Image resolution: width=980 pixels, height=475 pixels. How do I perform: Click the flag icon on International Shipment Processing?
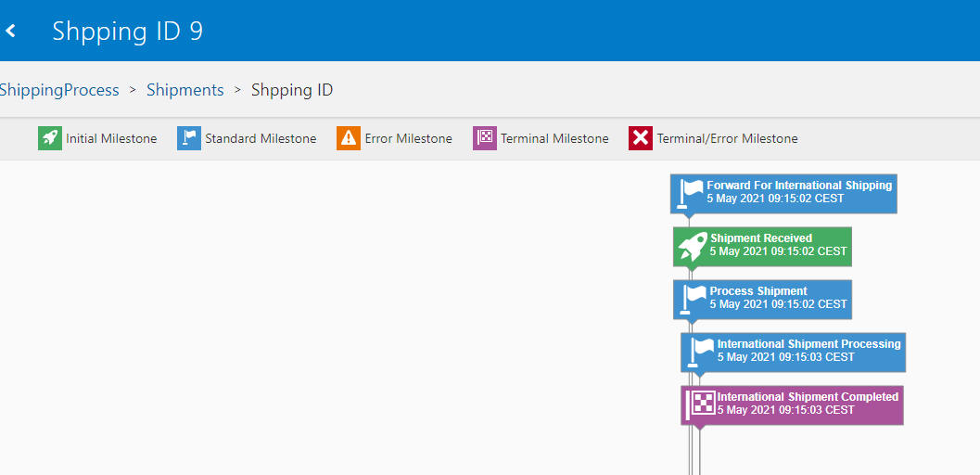click(x=700, y=352)
